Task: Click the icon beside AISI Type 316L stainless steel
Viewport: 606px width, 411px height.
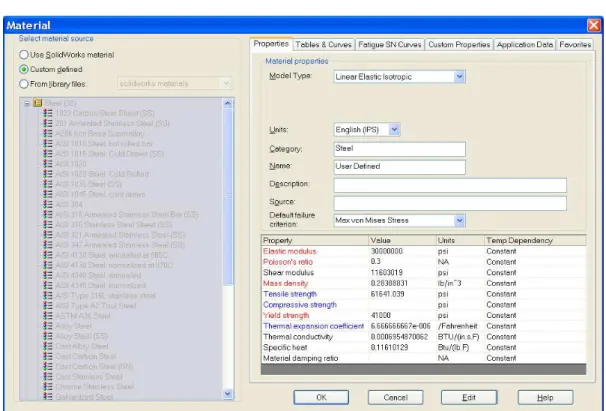Action: (x=48, y=295)
